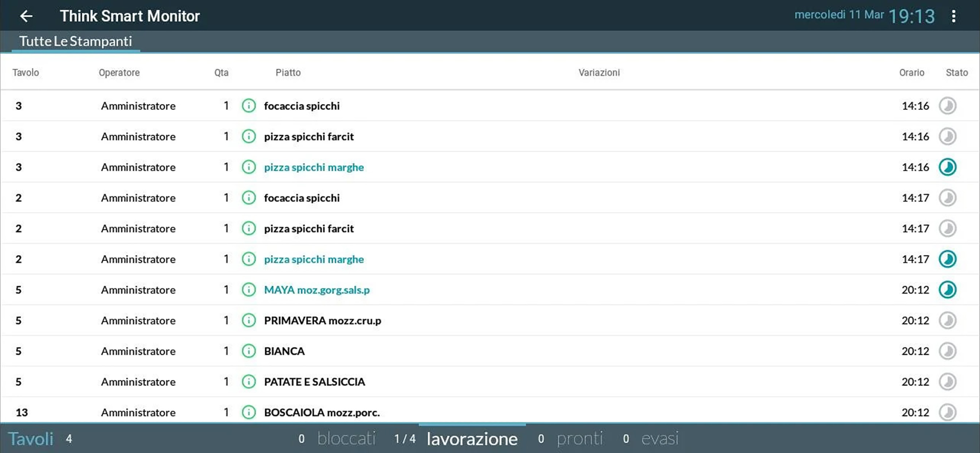Toggle status of table 3 focaccia spicchi
This screenshot has height=453, width=980.
[947, 106]
